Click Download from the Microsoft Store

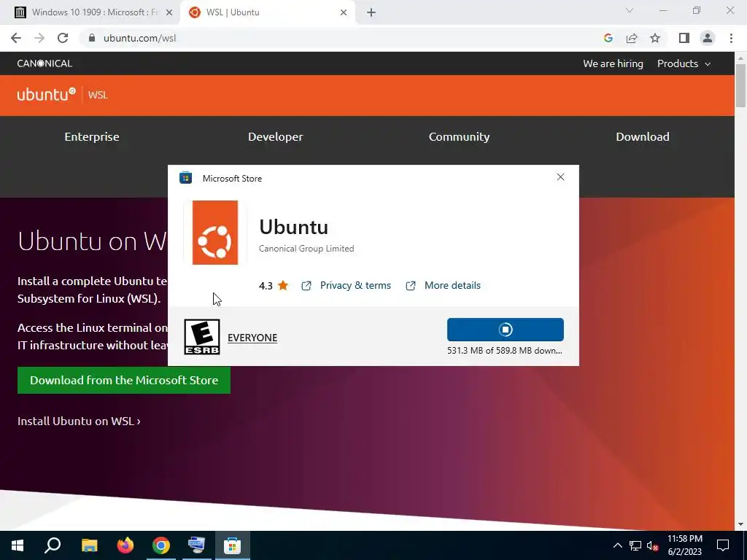tap(124, 380)
